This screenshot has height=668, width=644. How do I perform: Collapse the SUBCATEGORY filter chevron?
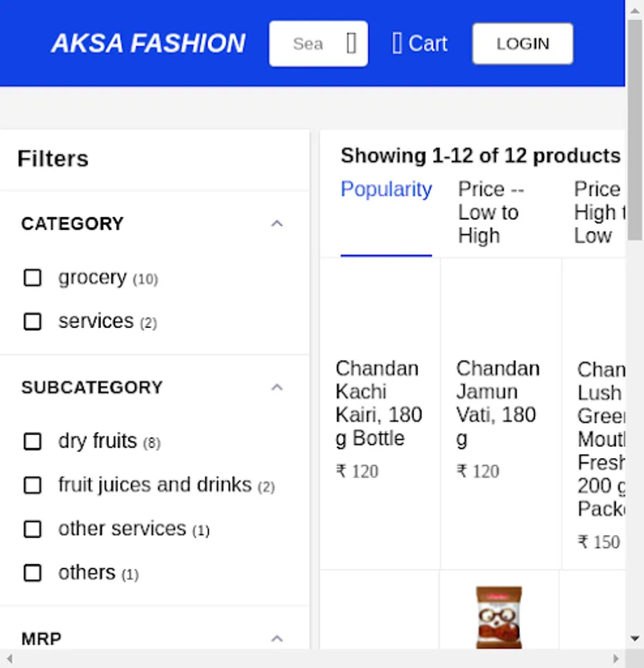(x=277, y=387)
